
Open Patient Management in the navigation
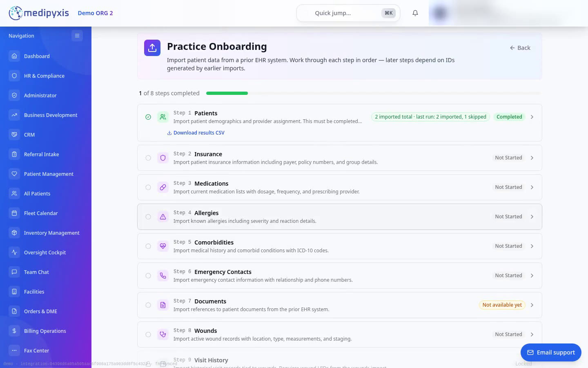pos(46,174)
